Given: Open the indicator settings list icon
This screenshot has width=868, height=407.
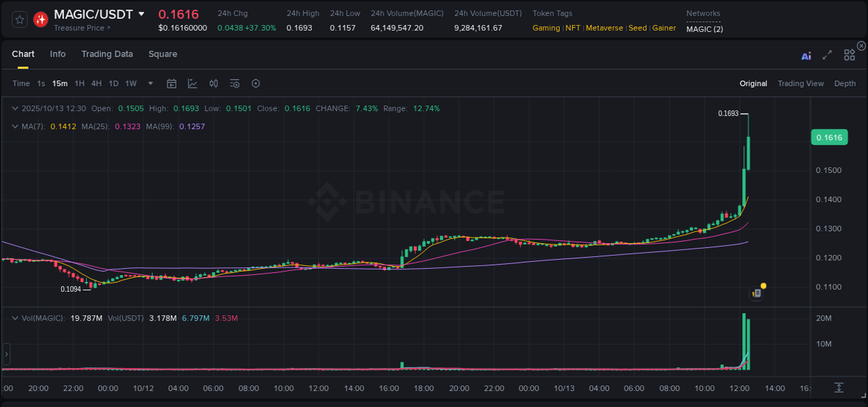Looking at the screenshot, I should pyautogui.click(x=235, y=83).
